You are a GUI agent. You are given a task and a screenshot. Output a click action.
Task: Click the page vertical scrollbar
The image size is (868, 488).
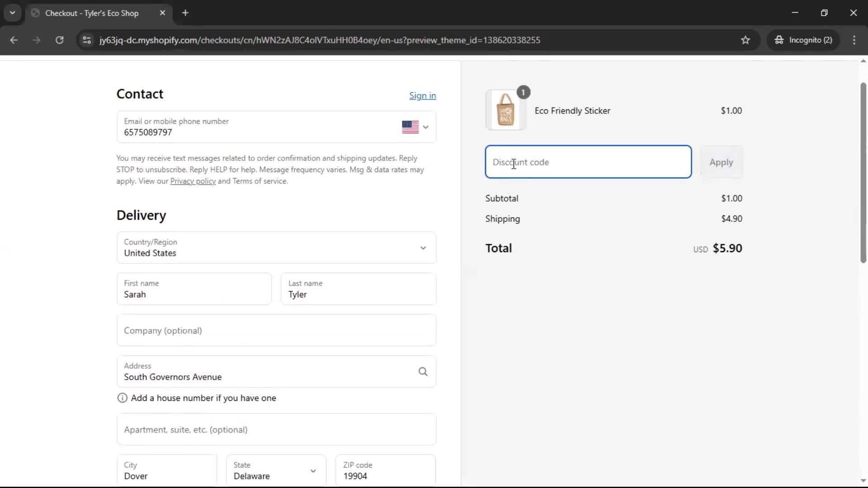863,172
